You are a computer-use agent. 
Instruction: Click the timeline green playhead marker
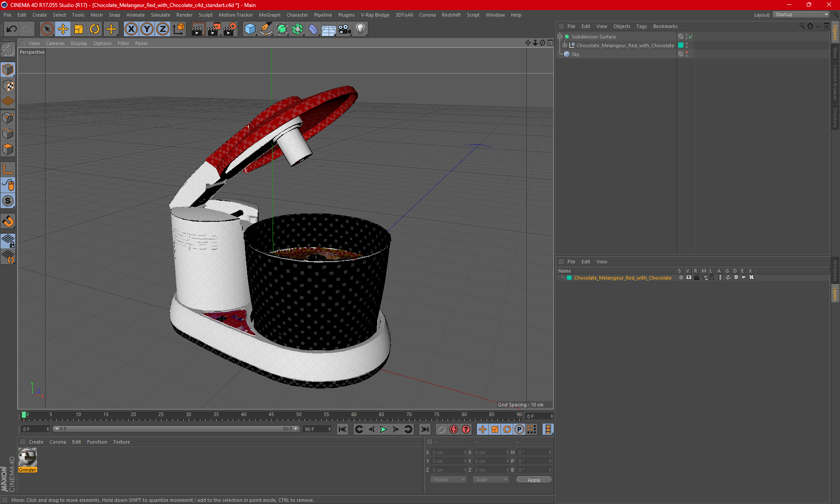point(24,414)
